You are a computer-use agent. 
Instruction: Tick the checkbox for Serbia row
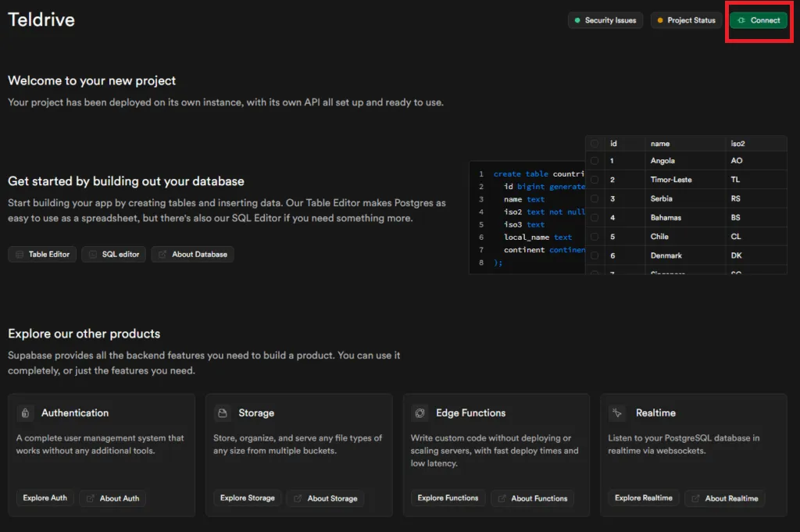595,199
